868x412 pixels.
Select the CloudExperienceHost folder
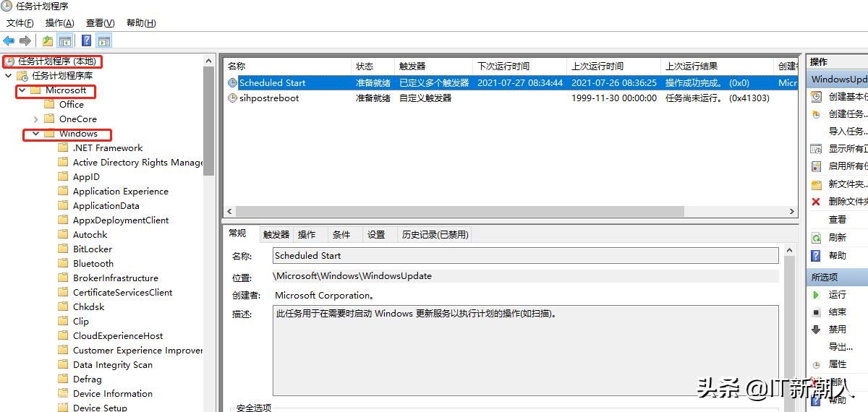coord(118,336)
